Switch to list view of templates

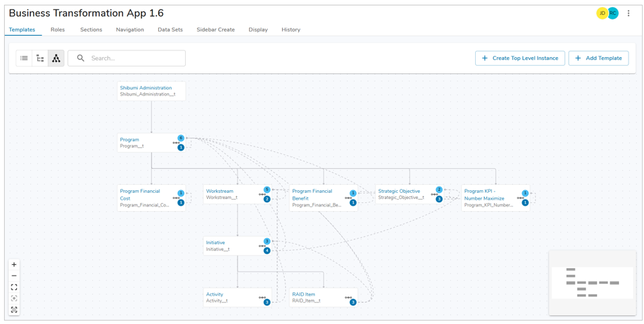tap(24, 58)
